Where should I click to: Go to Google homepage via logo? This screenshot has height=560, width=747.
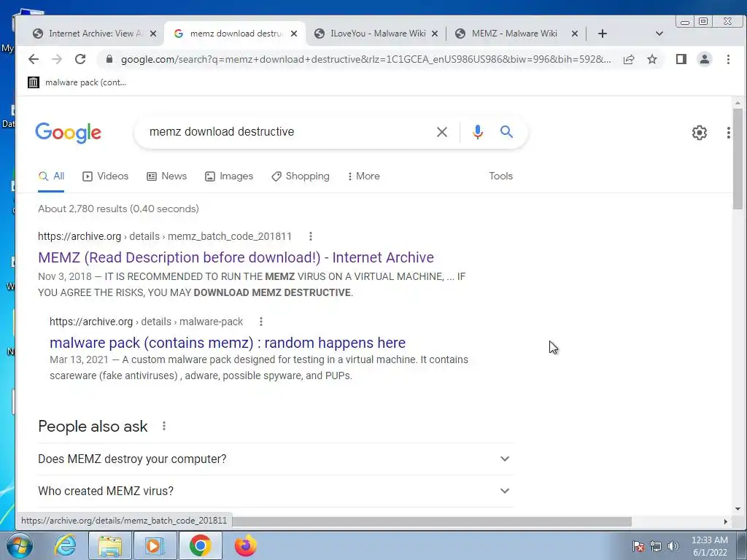68,133
